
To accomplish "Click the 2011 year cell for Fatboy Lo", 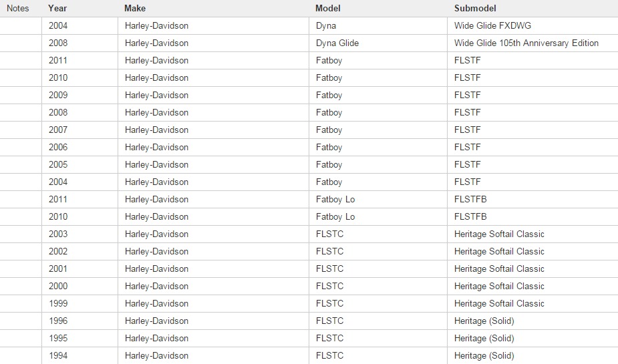I will pos(58,200).
